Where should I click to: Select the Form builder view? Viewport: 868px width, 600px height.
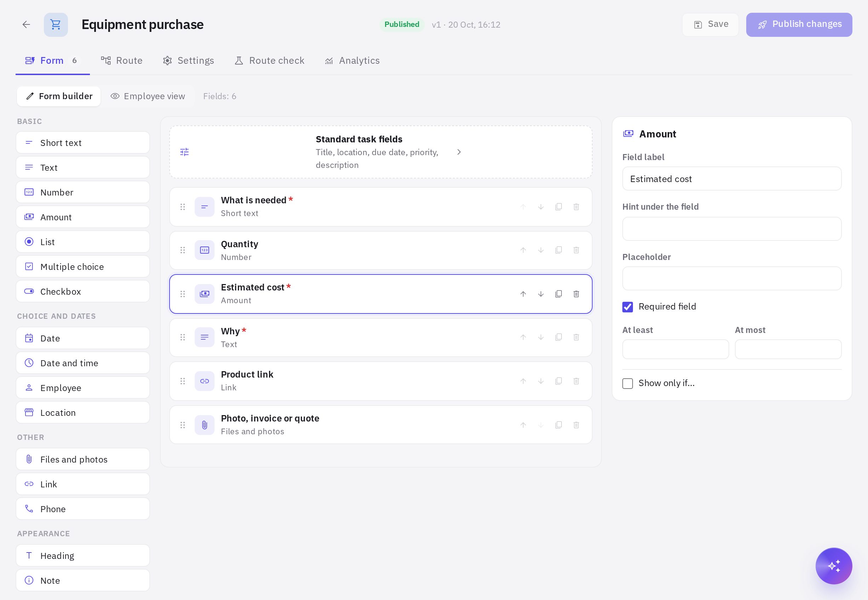click(x=59, y=96)
